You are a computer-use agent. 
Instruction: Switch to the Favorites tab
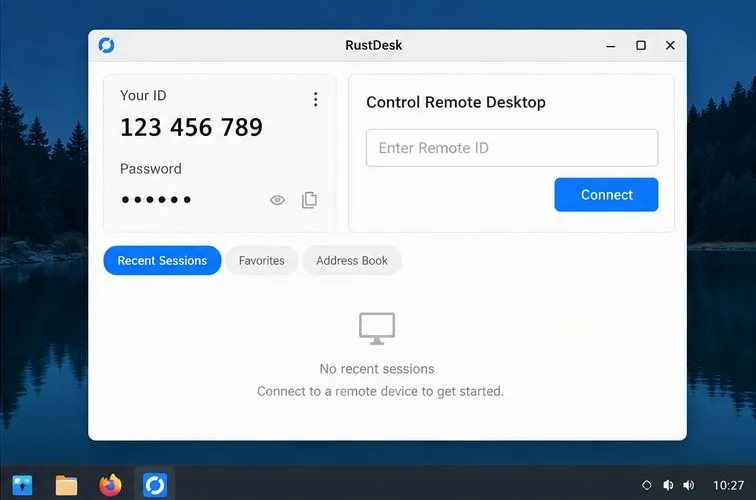(261, 260)
